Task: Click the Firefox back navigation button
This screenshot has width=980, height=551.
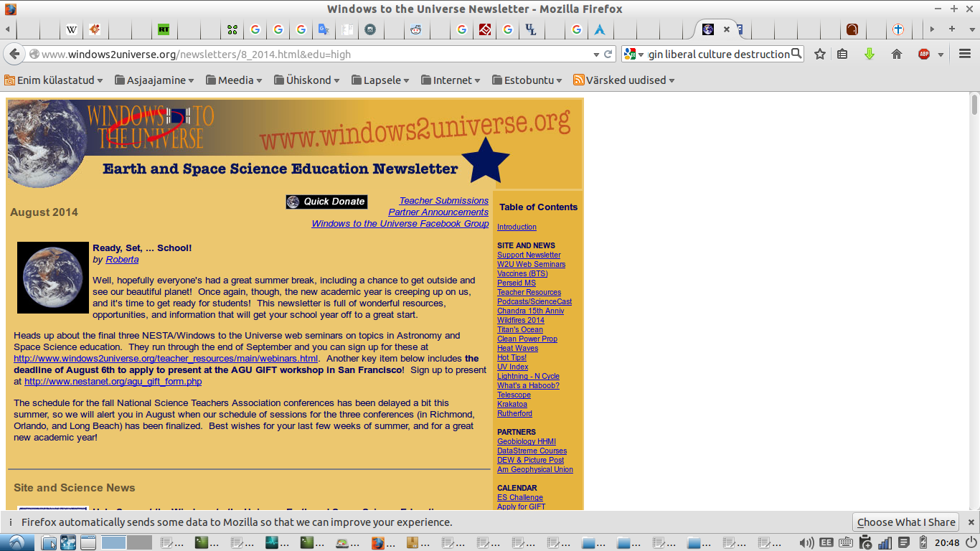Action: pyautogui.click(x=14, y=54)
